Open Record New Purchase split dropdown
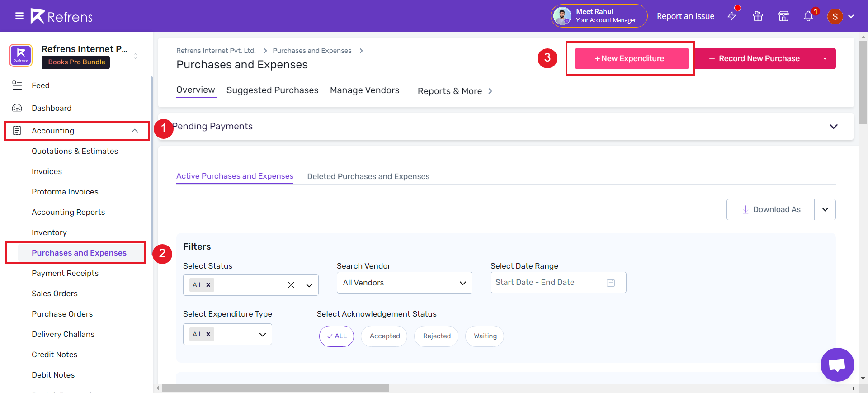 click(825, 59)
